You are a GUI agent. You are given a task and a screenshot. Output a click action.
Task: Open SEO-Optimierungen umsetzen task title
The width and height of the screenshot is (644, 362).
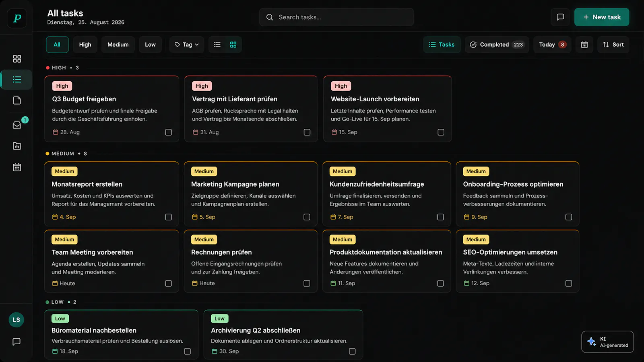pyautogui.click(x=510, y=252)
